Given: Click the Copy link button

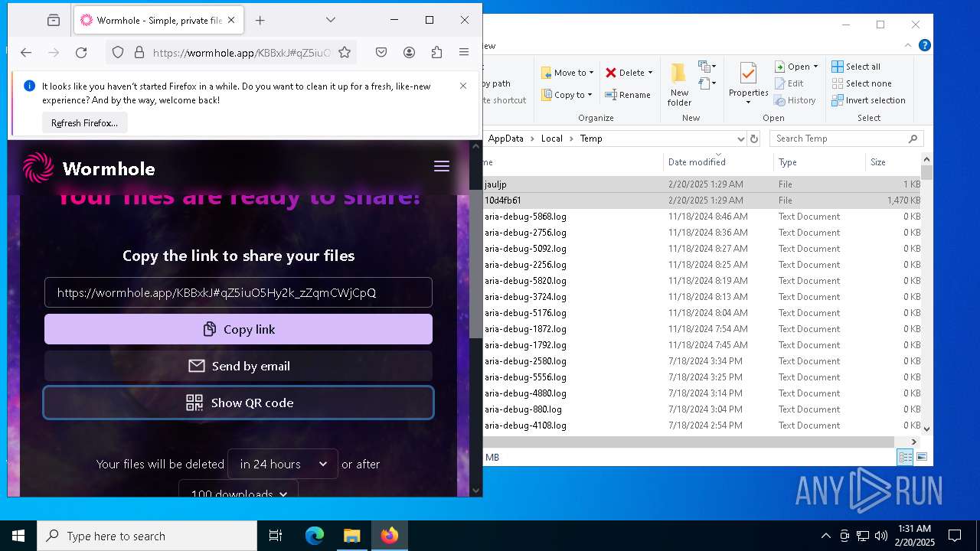Looking at the screenshot, I should coord(238,329).
